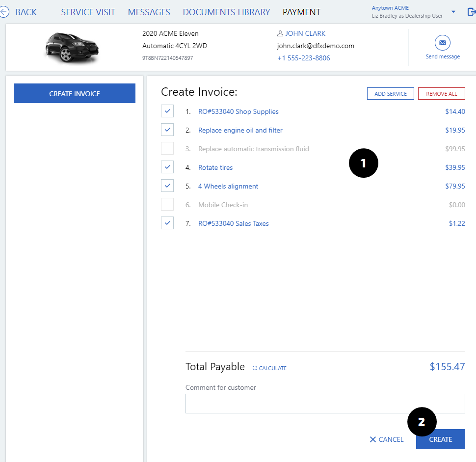Check the Mobile Check-in checkbox
This screenshot has height=462, width=476.
click(x=167, y=205)
